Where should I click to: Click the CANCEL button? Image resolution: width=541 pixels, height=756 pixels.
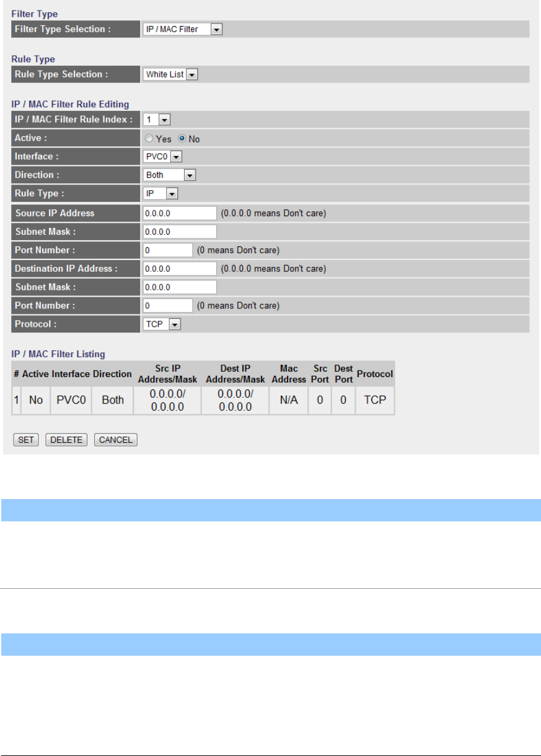(x=115, y=440)
